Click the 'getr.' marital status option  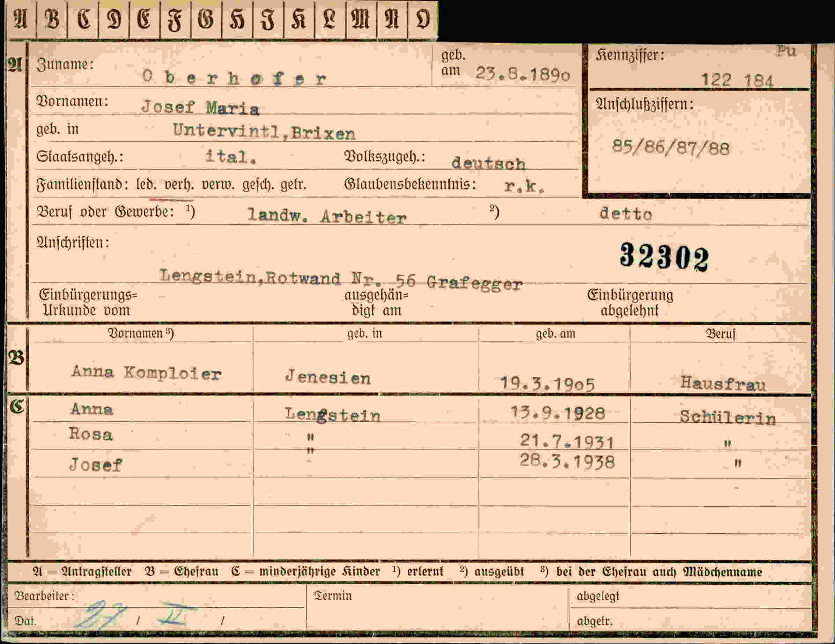pyautogui.click(x=293, y=185)
